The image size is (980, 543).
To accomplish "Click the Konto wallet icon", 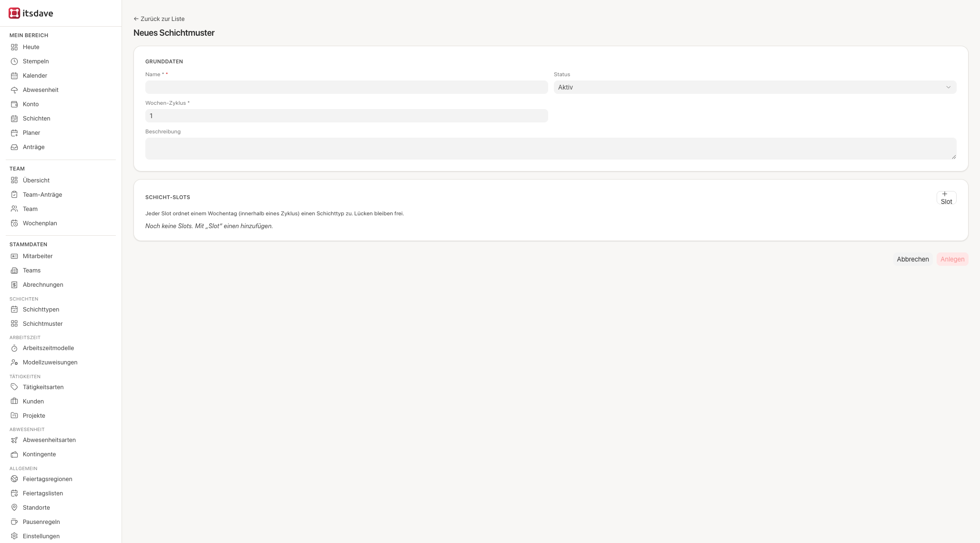I will tap(14, 104).
